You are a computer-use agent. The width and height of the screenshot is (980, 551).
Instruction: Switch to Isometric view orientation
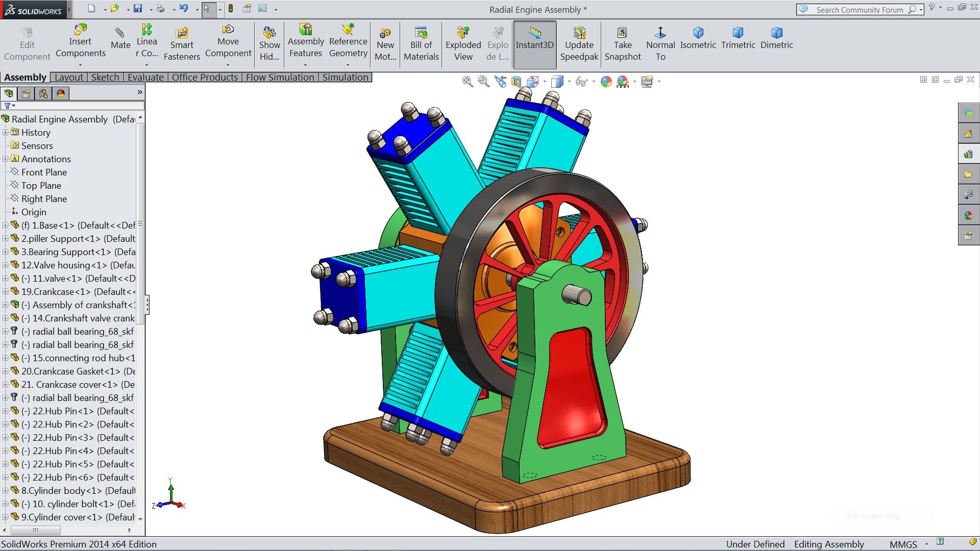click(x=698, y=41)
